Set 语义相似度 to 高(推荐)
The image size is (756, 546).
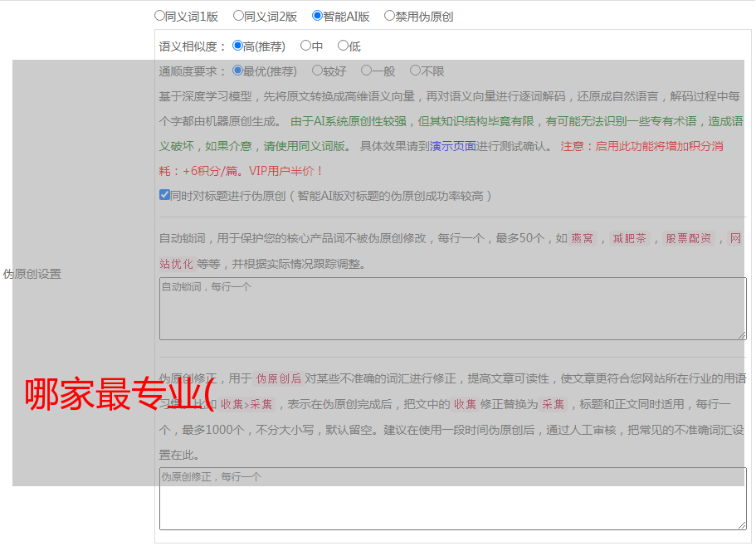pos(238,46)
